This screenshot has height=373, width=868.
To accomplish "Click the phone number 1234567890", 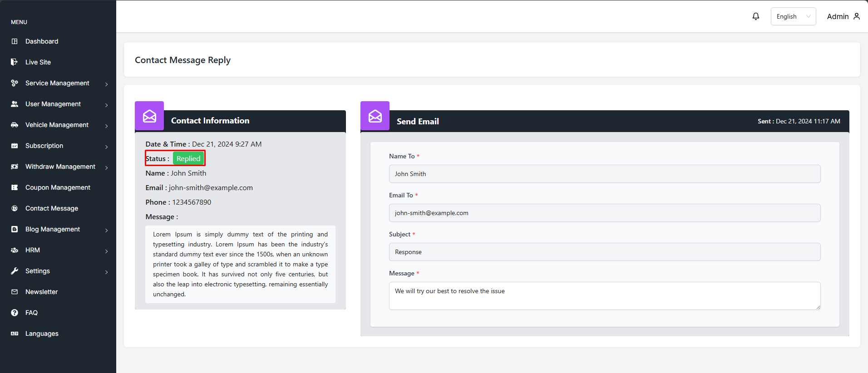I will 192,202.
